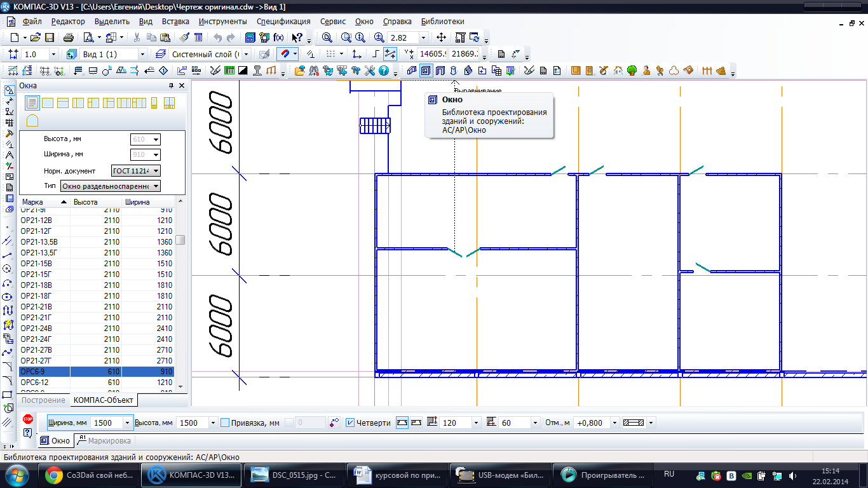Screen dimensions: 868x488
Task: Open the Норм. документ ГОСТ 11214 dropdown
Action: tap(156, 171)
